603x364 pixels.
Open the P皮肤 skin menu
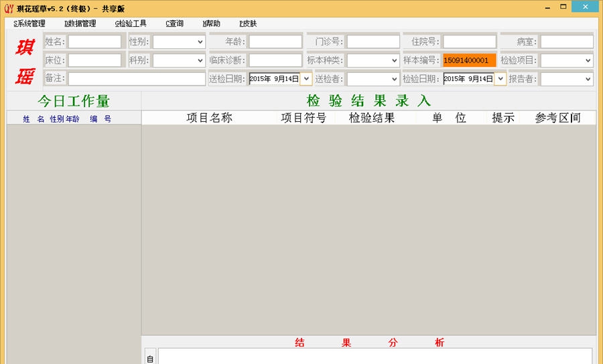(247, 23)
